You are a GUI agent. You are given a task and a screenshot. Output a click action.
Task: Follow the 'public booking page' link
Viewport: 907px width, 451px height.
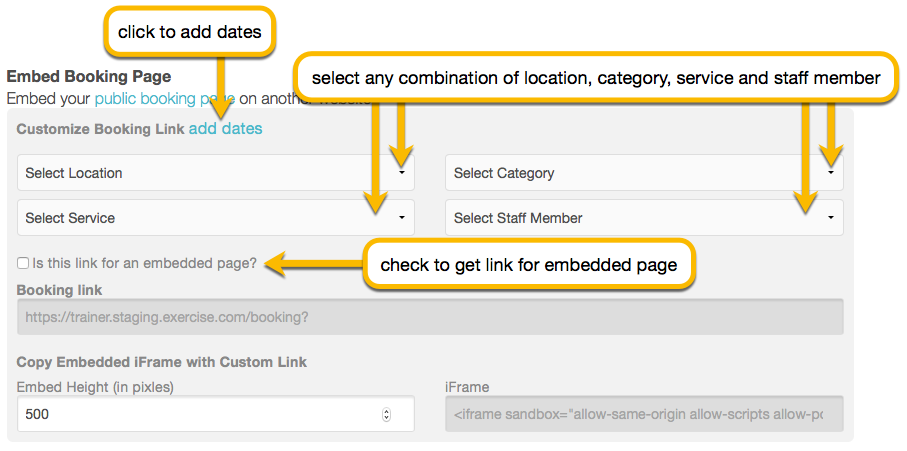click(165, 99)
